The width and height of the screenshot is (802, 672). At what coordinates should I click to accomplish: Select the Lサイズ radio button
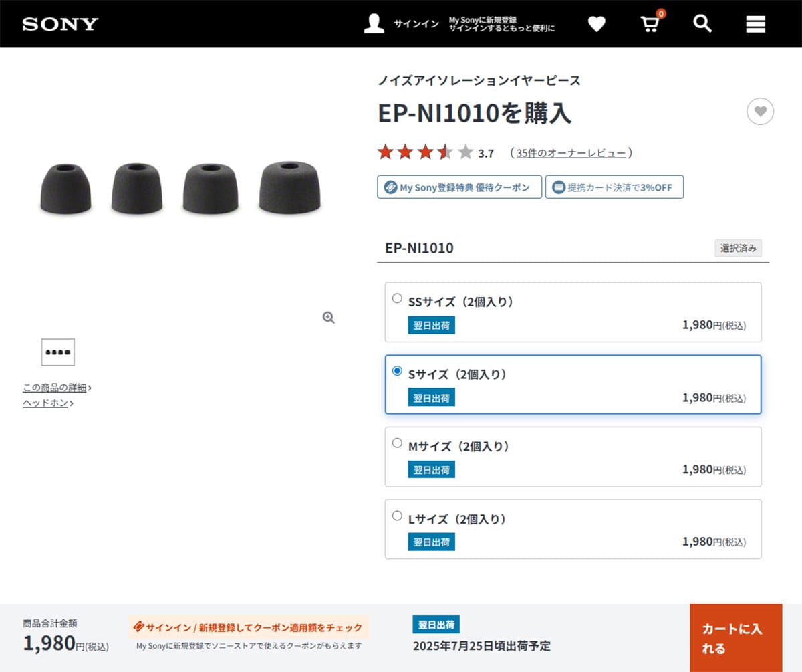pyautogui.click(x=397, y=516)
